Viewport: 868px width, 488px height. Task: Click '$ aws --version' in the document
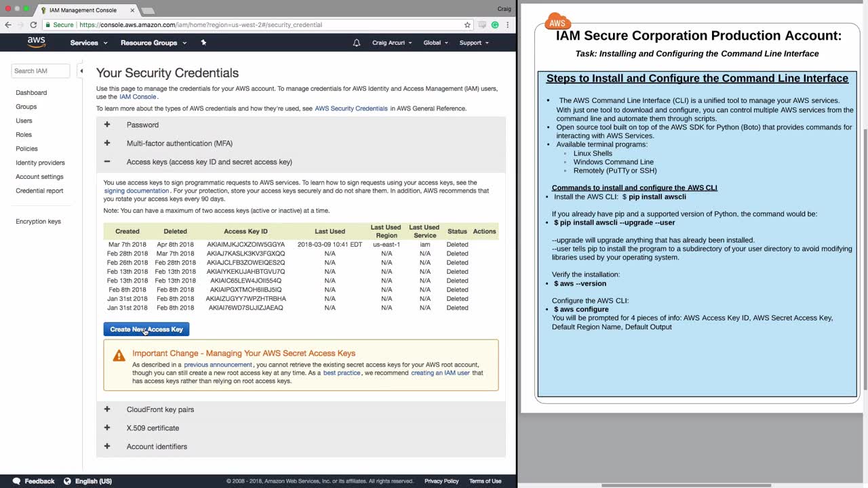(580, 283)
